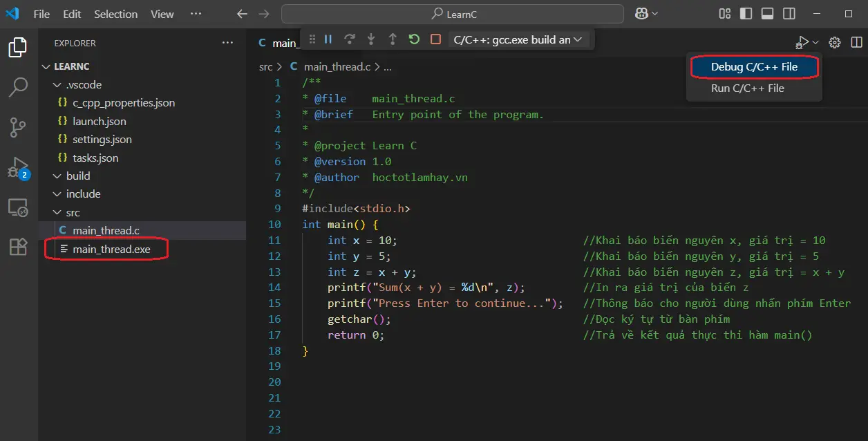Click the LearnC command center search box
This screenshot has width=868, height=441.
pyautogui.click(x=453, y=14)
